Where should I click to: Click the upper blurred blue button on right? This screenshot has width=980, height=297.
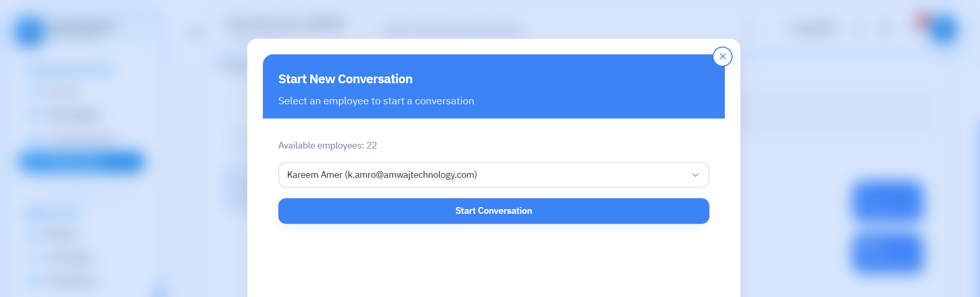[887, 201]
